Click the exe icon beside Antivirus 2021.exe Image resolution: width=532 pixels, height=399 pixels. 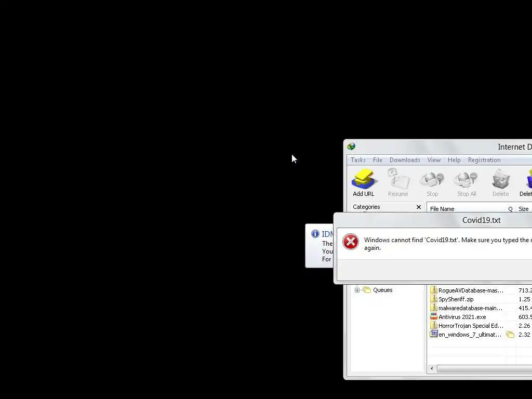pos(434,316)
